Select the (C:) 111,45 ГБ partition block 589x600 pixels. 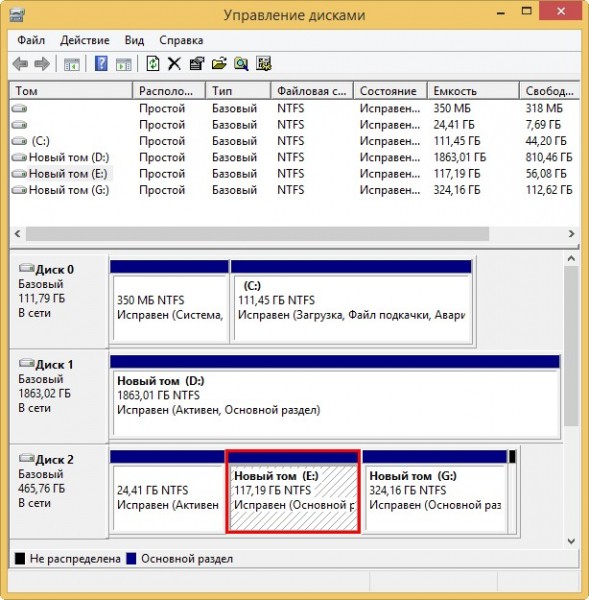coord(351,302)
